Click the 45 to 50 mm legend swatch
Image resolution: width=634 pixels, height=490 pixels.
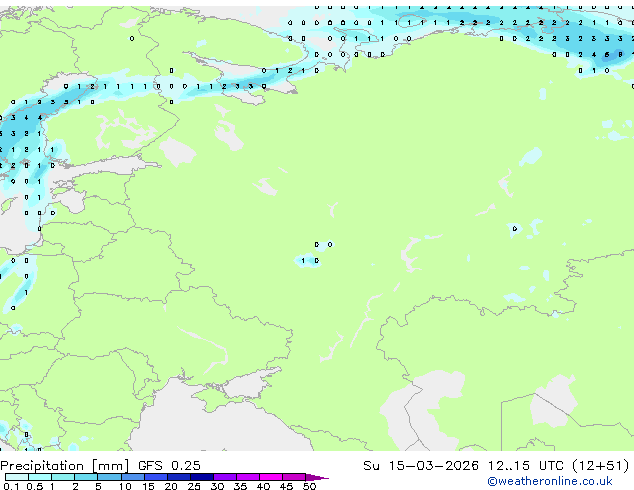tap(294, 477)
